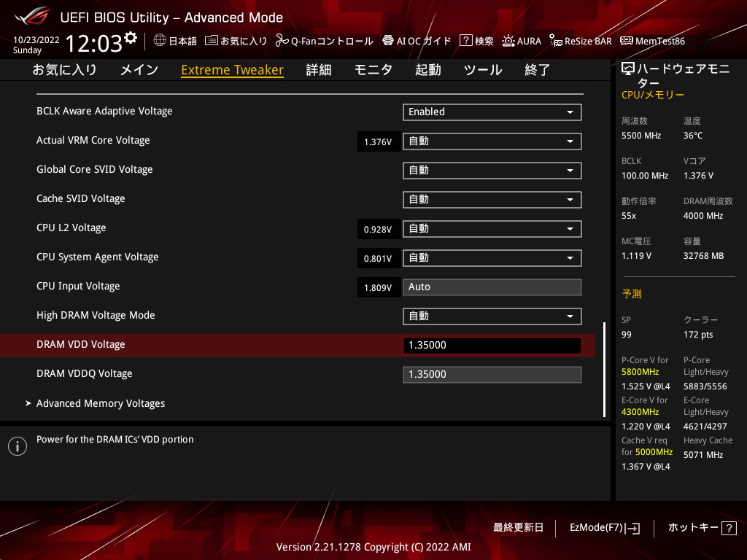Viewport: 747px width, 560px height.
Task: Open the 起動 tab
Action: pyautogui.click(x=427, y=70)
